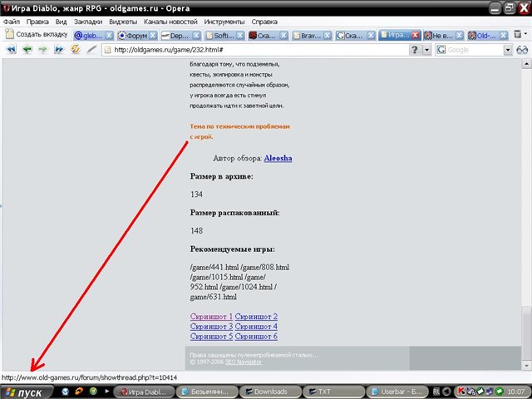This screenshot has width=532, height=399.
Task: Switch to 'TXT' taskbar window
Action: click(x=332, y=392)
